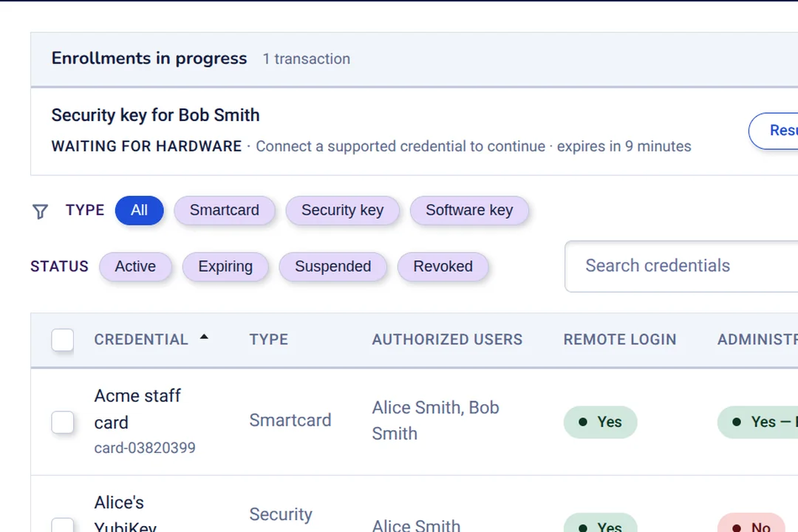This screenshot has height=532, width=798.
Task: Click Smartcard type cell in Acme row
Action: tap(290, 420)
